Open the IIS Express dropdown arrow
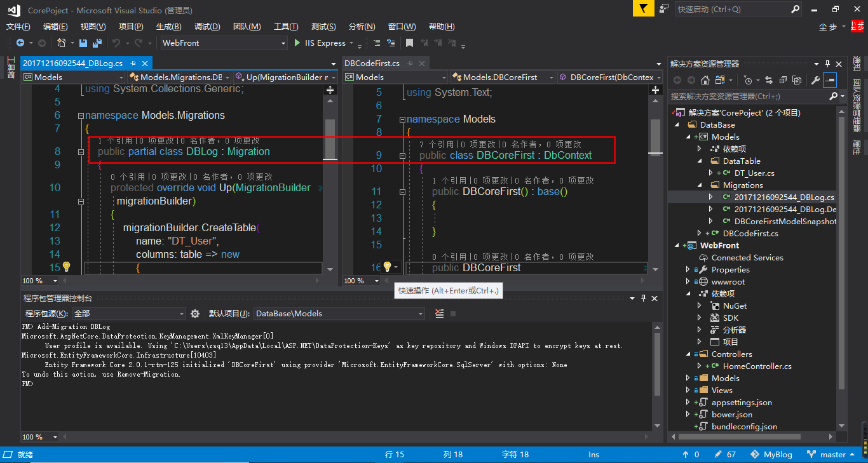This screenshot has height=463, width=868. click(351, 43)
